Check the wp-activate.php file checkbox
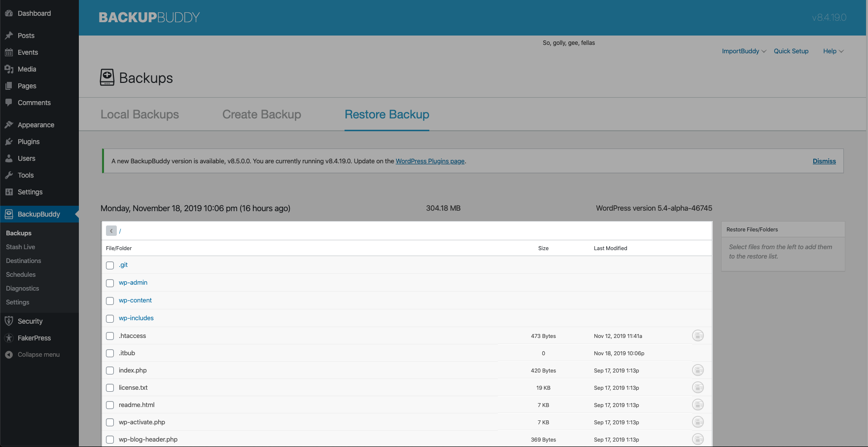Screen dimensions: 868x447 [110, 422]
